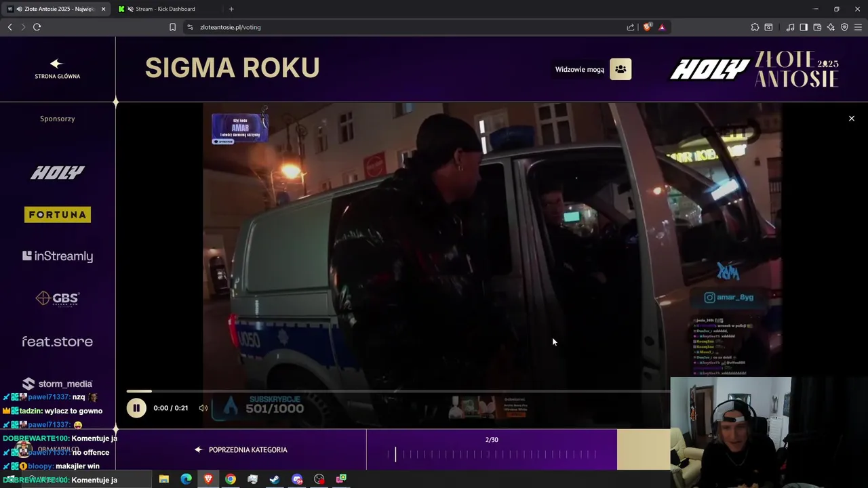The image size is (868, 488).
Task: Click the video progress bar
Action: pyautogui.click(x=398, y=392)
